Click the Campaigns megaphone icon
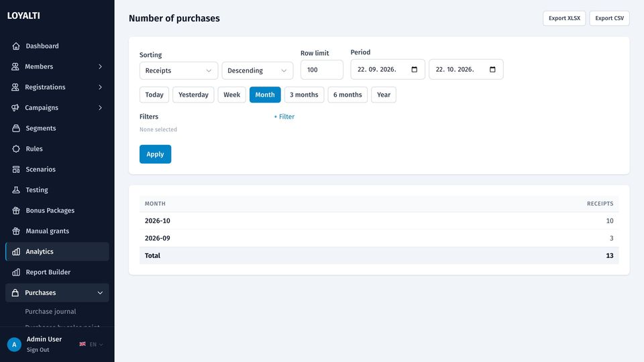The image size is (644, 362). [x=15, y=107]
